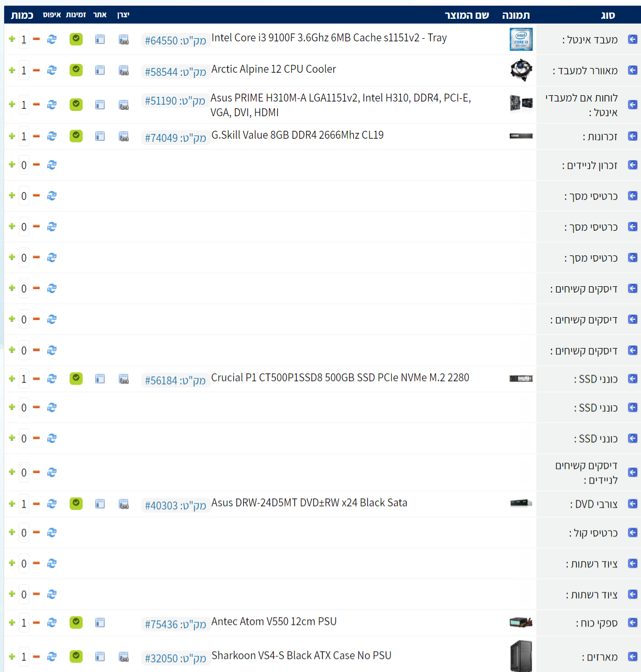This screenshot has width=641, height=672.
Task: Open manufacturer icon for Intel Core i3 9100F
Action: click(x=124, y=39)
